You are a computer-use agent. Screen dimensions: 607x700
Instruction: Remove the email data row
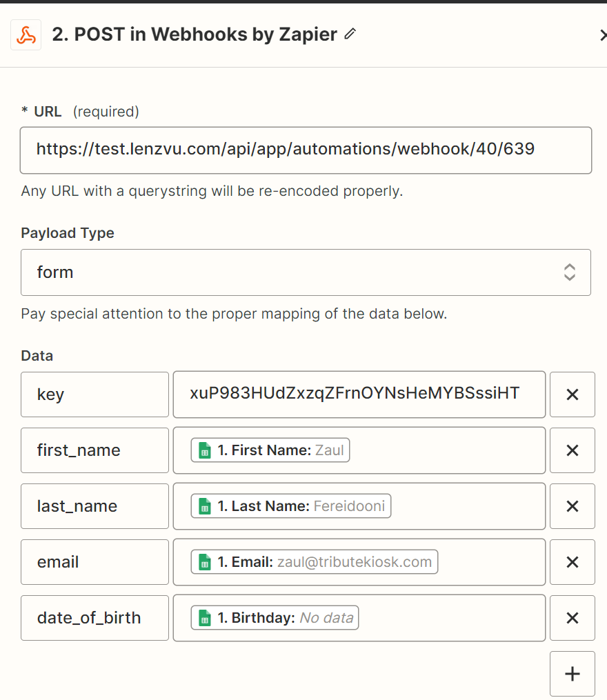[572, 562]
